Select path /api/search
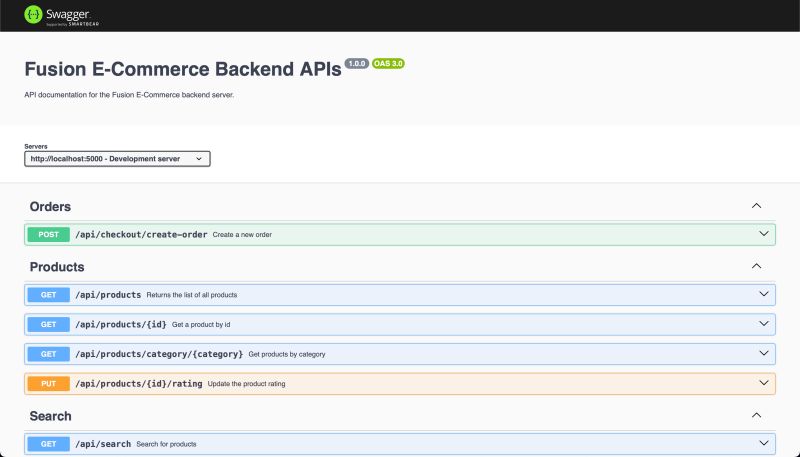This screenshot has width=800, height=457. pyautogui.click(x=103, y=444)
